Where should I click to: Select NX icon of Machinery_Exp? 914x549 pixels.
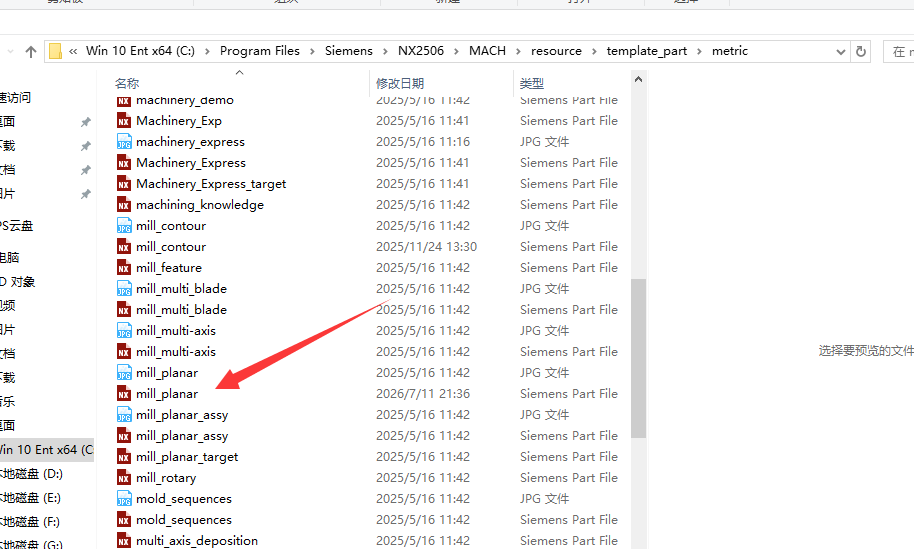[x=124, y=121]
